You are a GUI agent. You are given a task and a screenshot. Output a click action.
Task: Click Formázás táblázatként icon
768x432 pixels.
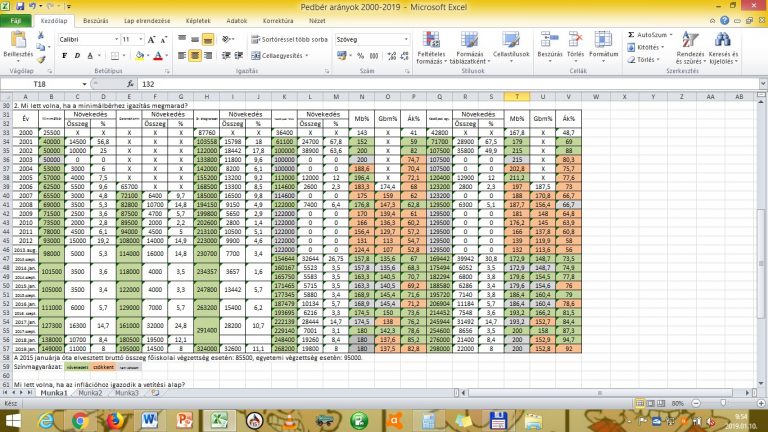coord(469,45)
